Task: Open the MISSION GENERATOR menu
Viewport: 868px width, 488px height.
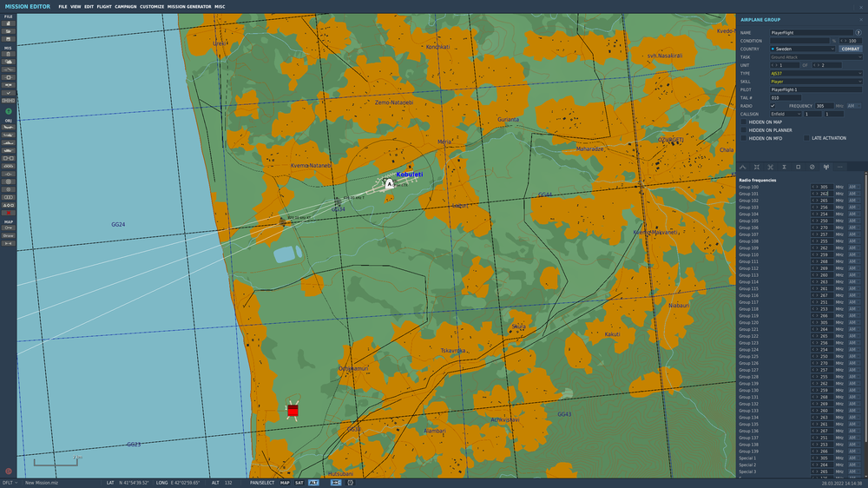Action: pos(189,7)
